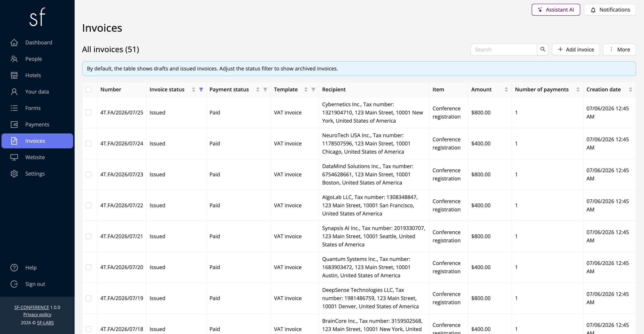This screenshot has width=644, height=334.
Task: Click the Settings gear icon
Action: [14, 174]
